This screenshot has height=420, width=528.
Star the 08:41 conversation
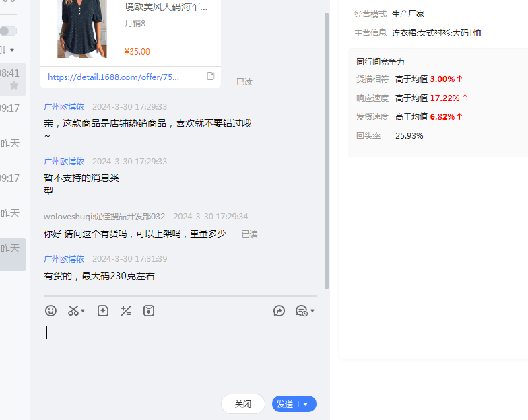point(14,85)
